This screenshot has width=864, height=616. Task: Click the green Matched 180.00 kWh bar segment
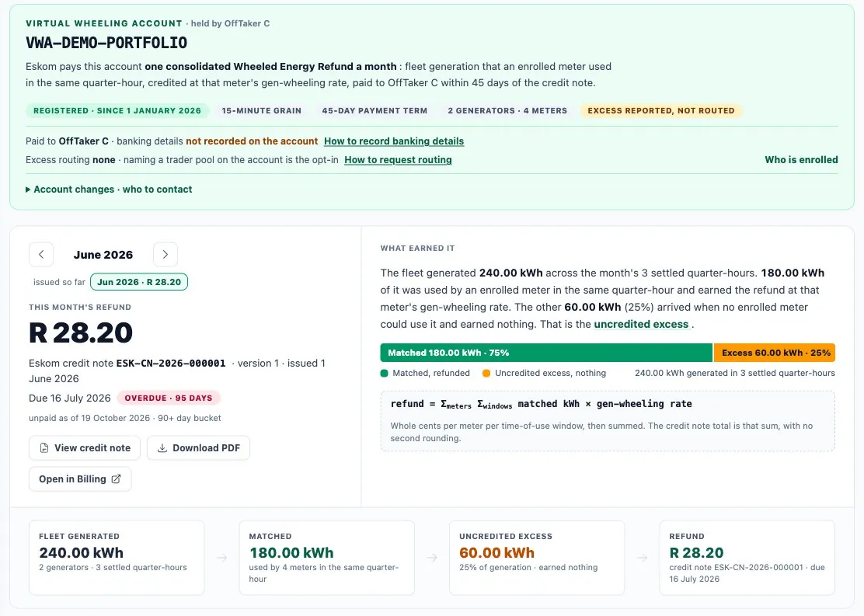pos(546,353)
